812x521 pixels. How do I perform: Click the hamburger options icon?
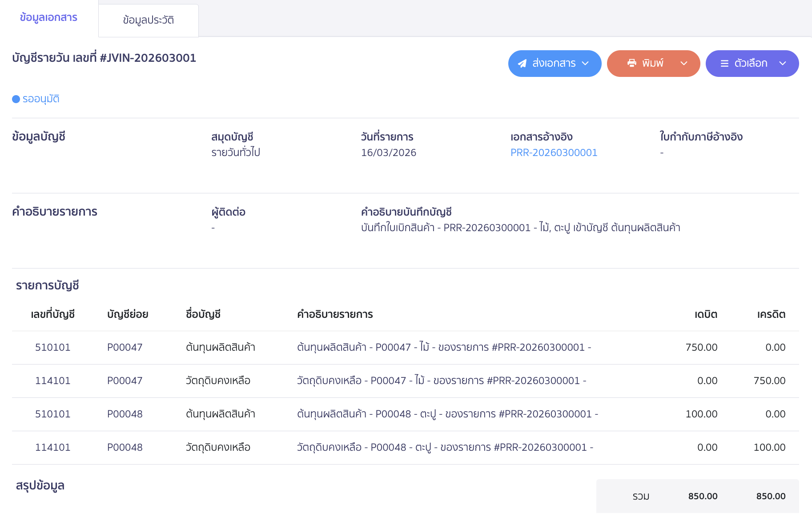(724, 64)
